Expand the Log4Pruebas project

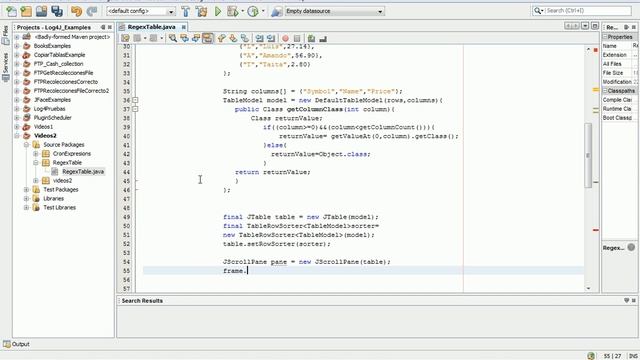17,109
